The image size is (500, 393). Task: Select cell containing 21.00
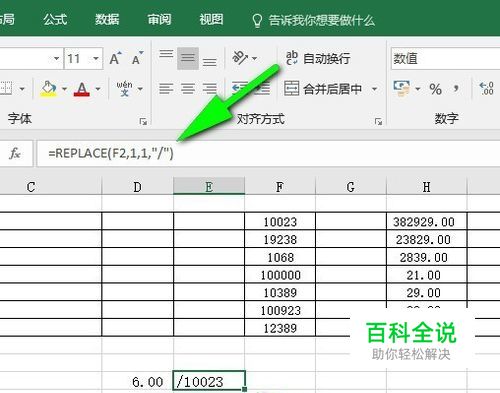pyautogui.click(x=427, y=274)
